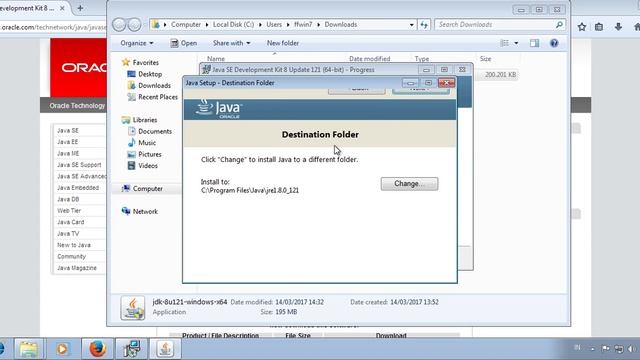This screenshot has height=360, width=640.
Task: Click the Action Center flag tray icon
Action: pos(606,349)
